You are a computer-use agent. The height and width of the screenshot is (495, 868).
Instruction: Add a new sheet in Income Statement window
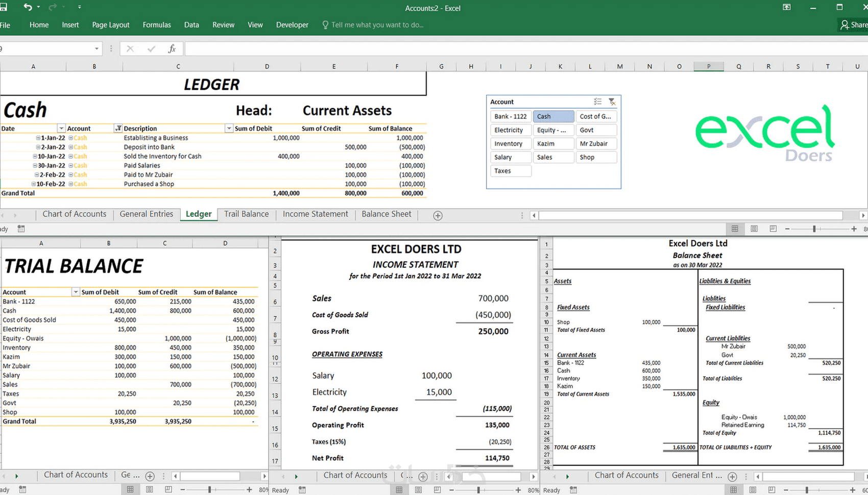[423, 477]
